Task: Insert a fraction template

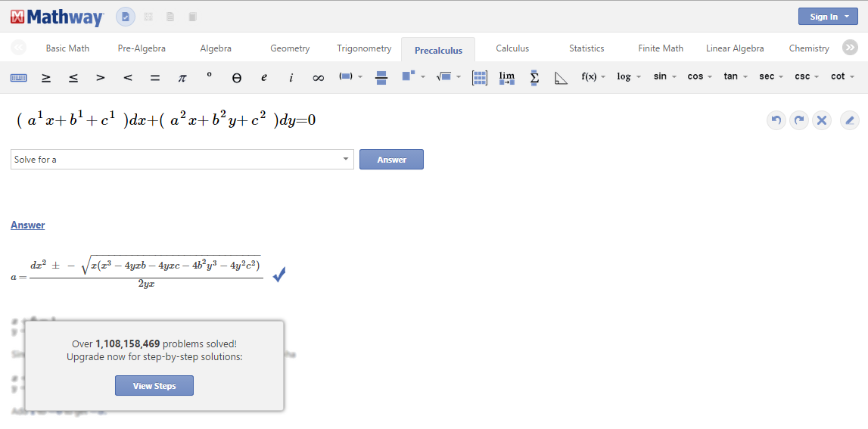Action: (x=381, y=77)
